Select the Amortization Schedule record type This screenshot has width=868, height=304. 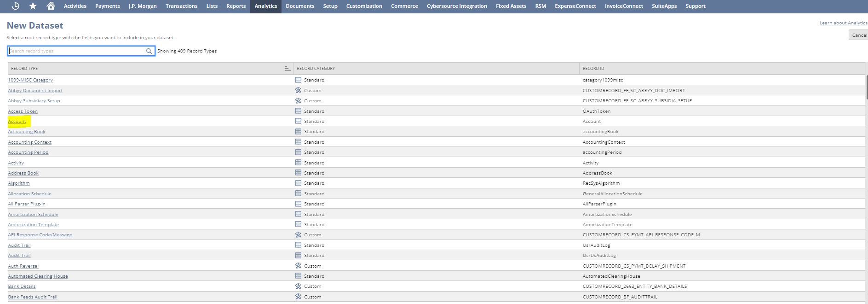point(33,215)
